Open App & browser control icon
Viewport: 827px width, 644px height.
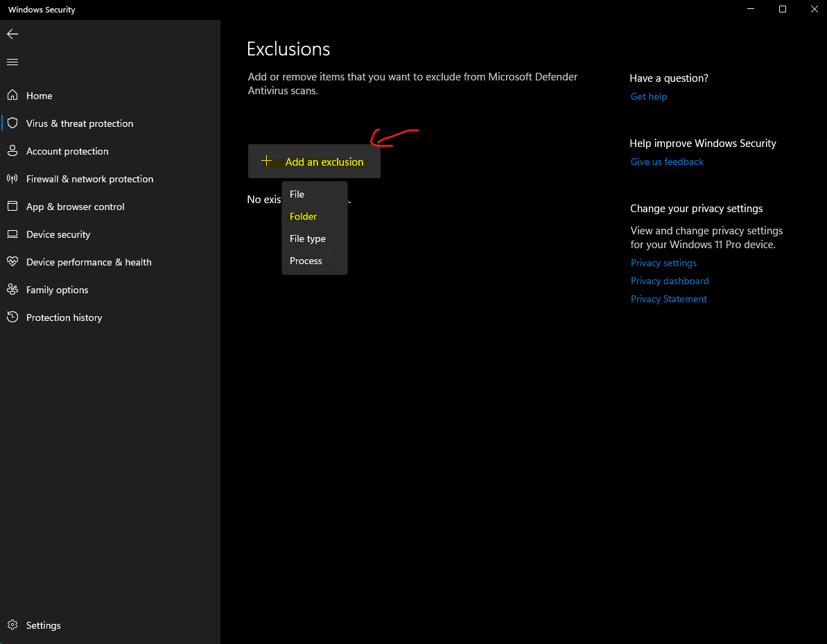[12, 207]
